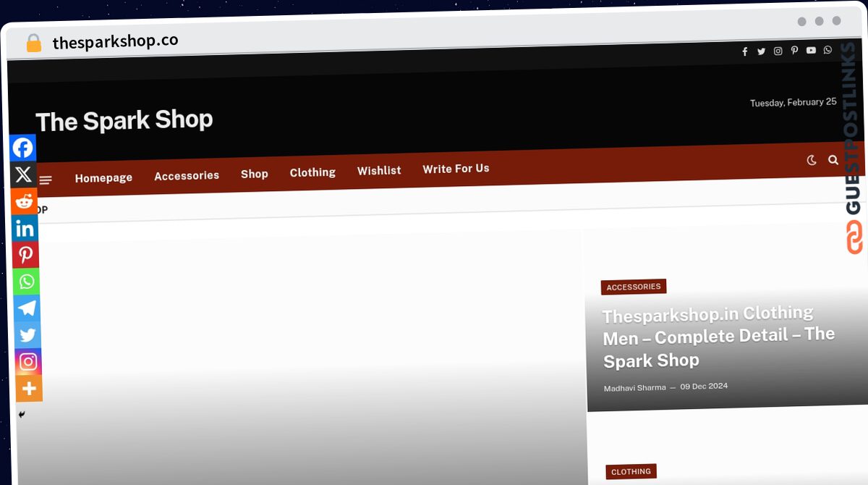Open Facebook icon in top header bar

[745, 51]
